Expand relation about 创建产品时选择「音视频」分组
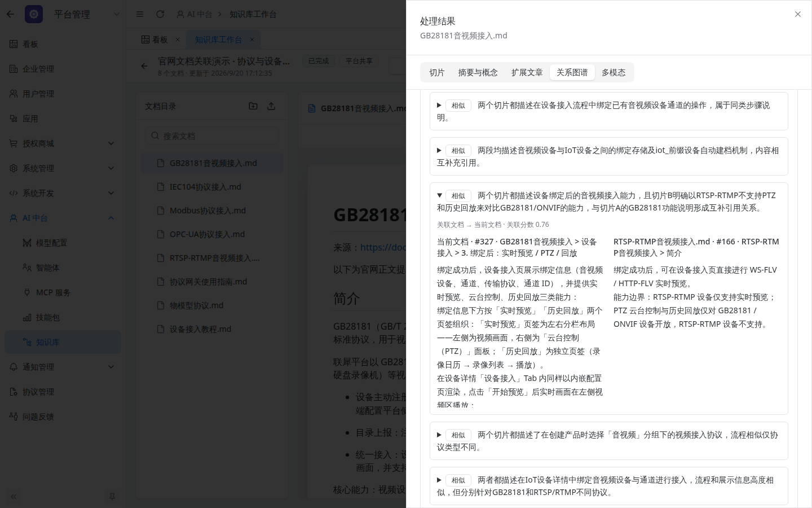Screen dimensions: 812x508 [609, 441]
